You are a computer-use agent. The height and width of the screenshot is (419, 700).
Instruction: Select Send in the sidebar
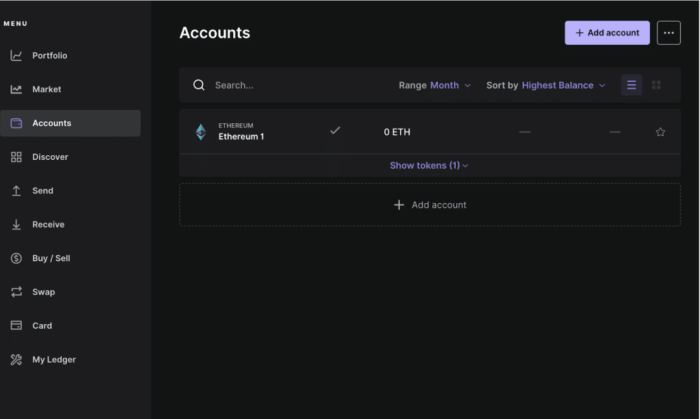click(x=42, y=191)
